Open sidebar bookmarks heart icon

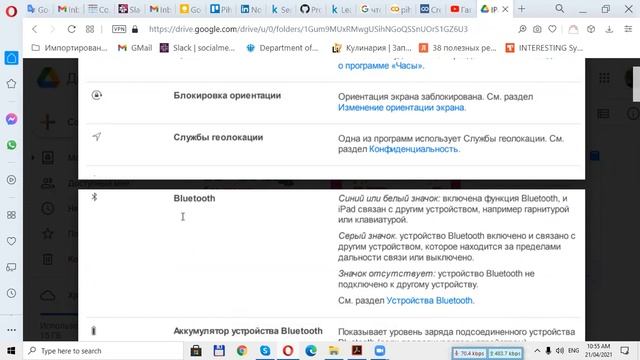click(11, 241)
